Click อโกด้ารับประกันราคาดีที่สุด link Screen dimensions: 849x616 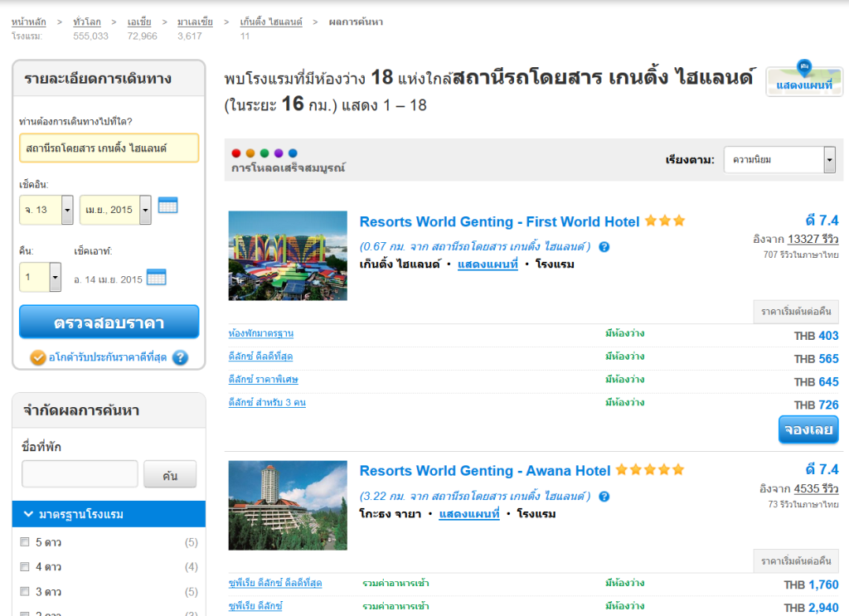tap(108, 358)
